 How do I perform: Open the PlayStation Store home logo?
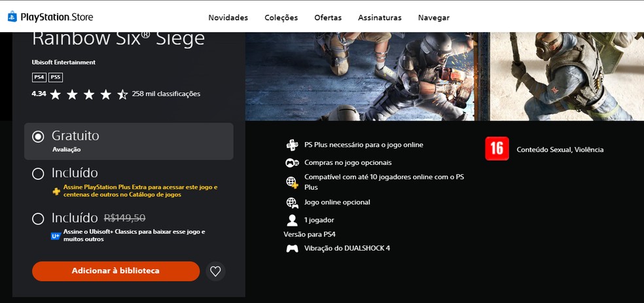click(x=50, y=17)
